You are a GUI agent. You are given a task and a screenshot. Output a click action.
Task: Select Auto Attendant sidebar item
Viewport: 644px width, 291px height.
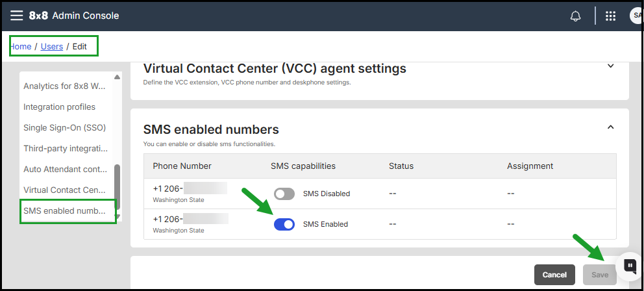point(66,169)
